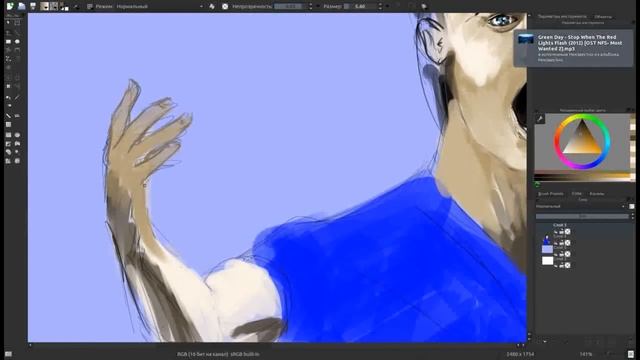Open the brush preset chooser icon
The width and height of the screenshot is (640, 360).
(90, 7)
